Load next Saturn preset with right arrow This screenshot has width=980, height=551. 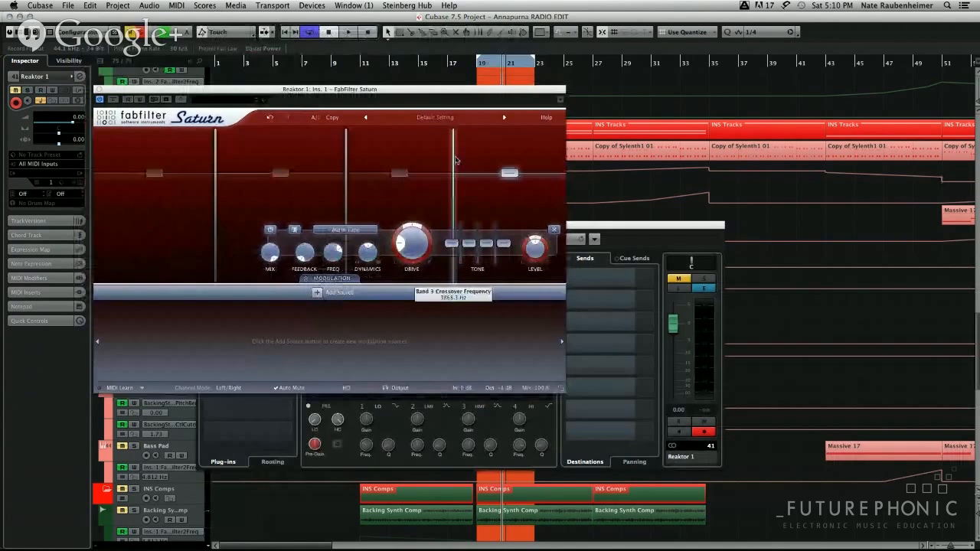point(504,117)
